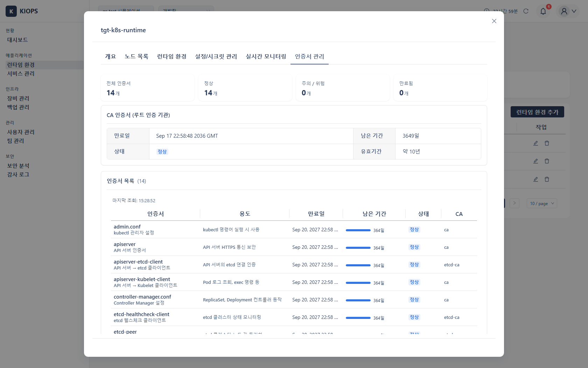Open the 개발팀 team dropdown in header
Viewport: 588px width, 368px height.
(186, 11)
